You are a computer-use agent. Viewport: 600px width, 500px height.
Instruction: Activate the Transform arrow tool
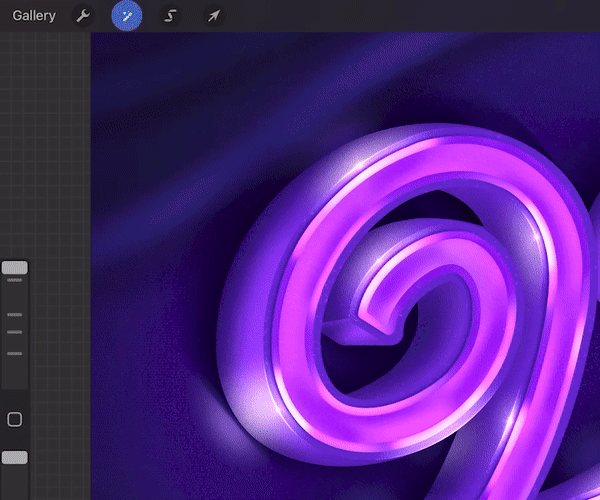(x=213, y=16)
